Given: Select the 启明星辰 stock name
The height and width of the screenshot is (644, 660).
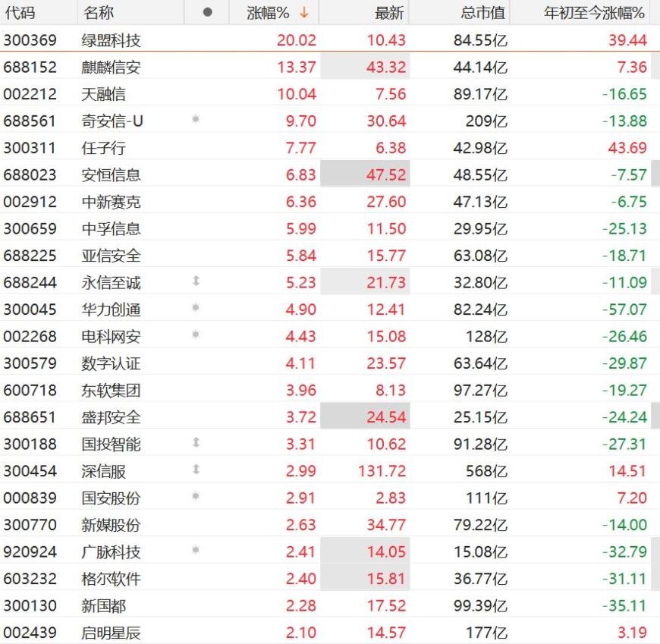Looking at the screenshot, I should point(111,633).
